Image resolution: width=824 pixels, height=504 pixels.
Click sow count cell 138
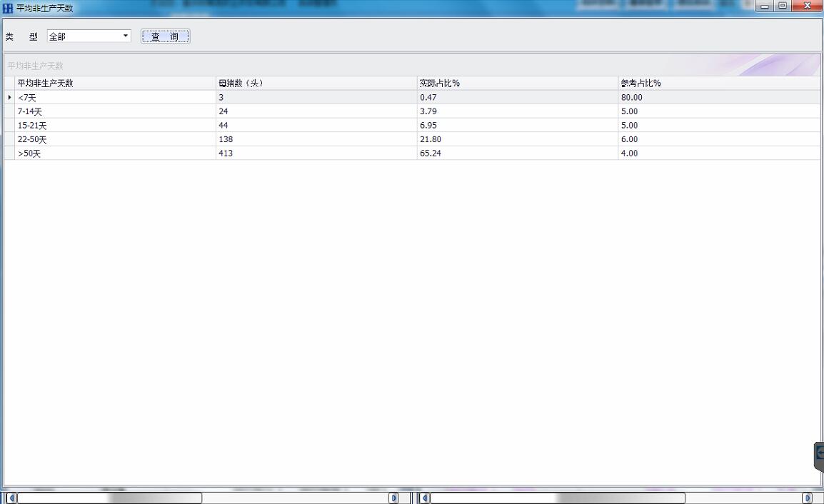point(316,139)
